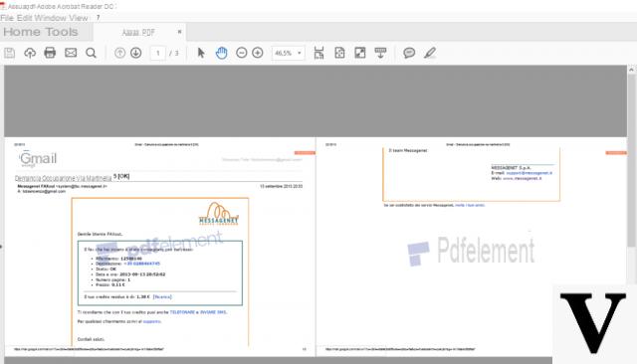Image resolution: width=637 pixels, height=364 pixels.
Task: Click the fit width scrolling icon
Action: tap(318, 53)
